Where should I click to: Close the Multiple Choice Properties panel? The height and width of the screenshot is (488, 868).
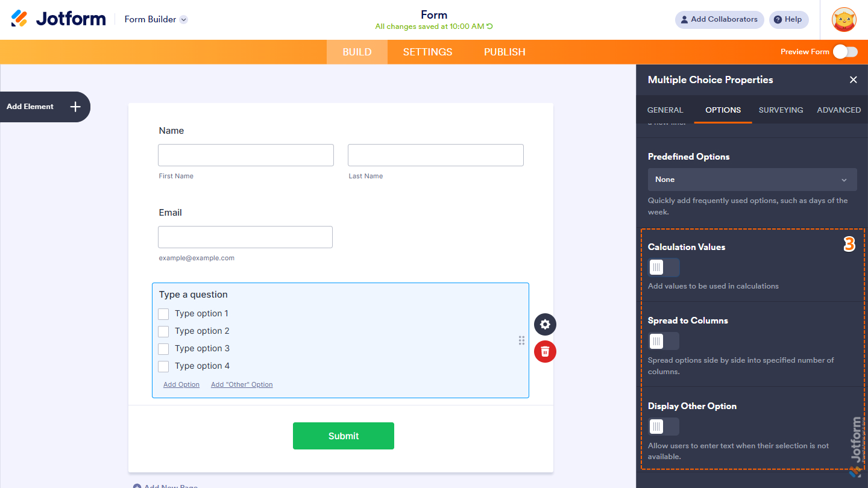(853, 80)
